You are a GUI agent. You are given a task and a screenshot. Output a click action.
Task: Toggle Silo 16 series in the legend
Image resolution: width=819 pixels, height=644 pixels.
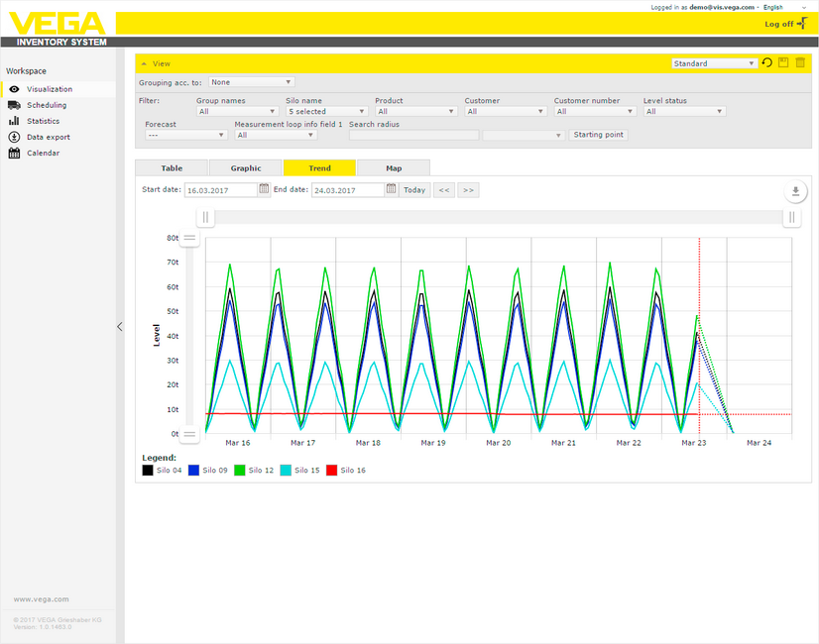332,471
